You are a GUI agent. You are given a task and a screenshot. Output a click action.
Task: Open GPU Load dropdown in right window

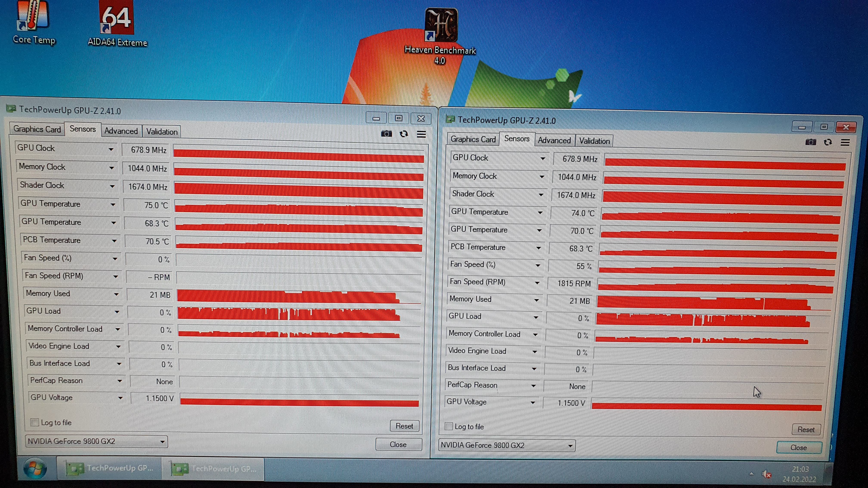click(x=536, y=317)
